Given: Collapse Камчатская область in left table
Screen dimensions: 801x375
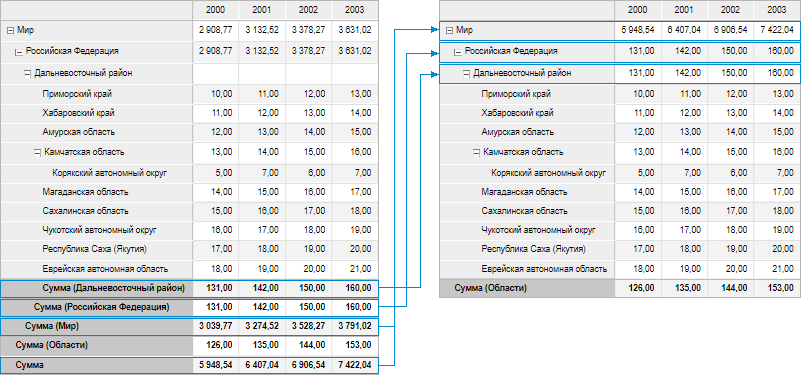Looking at the screenshot, I should tap(37, 152).
